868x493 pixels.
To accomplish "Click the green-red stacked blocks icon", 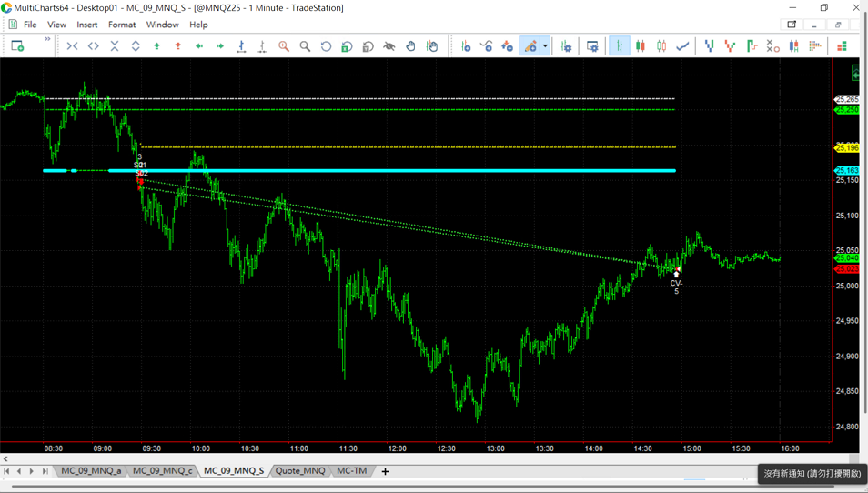I will 842,46.
